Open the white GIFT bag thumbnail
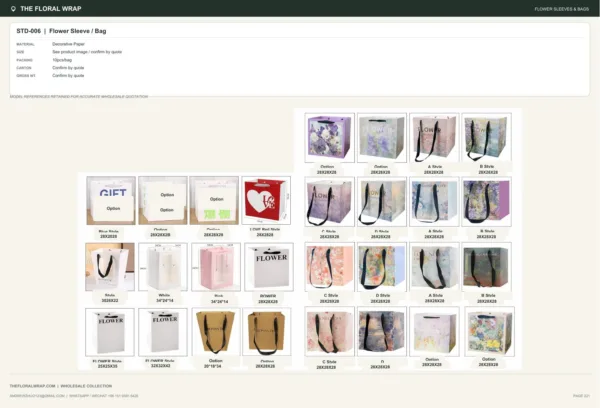The width and height of the screenshot is (600, 408). click(x=111, y=200)
